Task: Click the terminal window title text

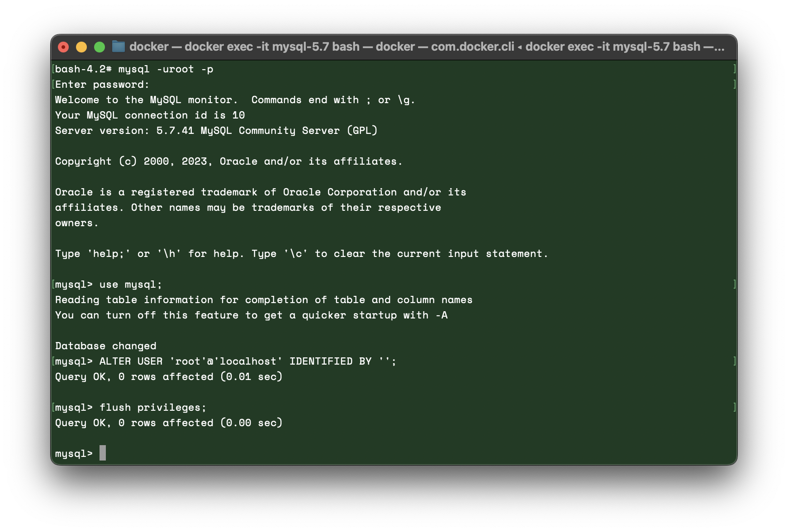Action: (x=427, y=47)
